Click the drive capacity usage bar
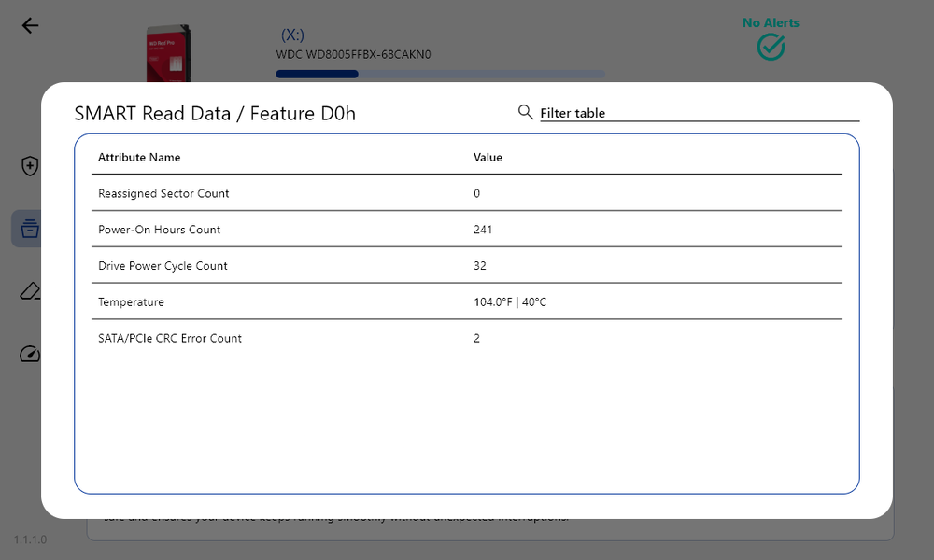The width and height of the screenshot is (934, 560). (x=440, y=74)
